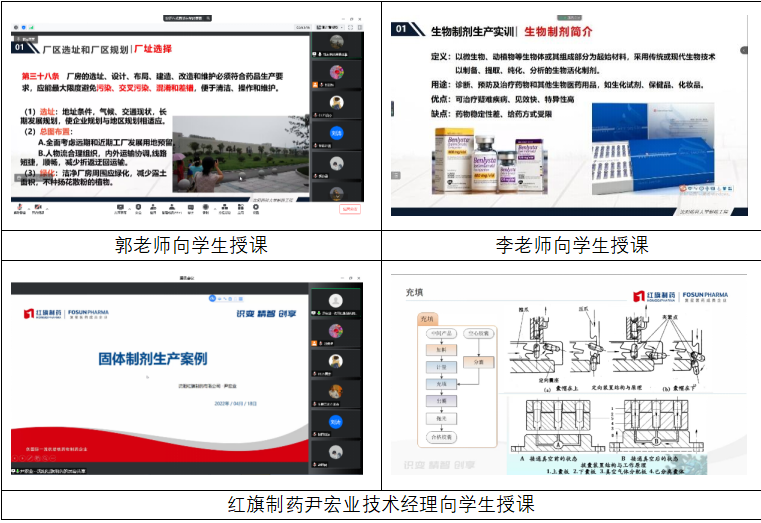Toggle the video camera in the factory-site meeting

(38, 207)
